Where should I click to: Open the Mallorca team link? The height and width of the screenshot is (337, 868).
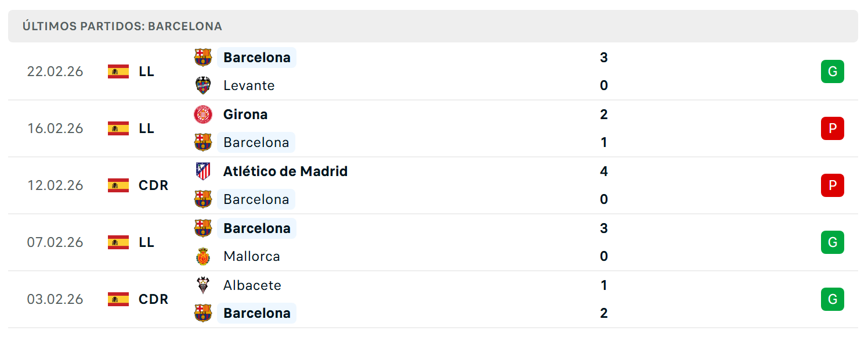coord(252,256)
